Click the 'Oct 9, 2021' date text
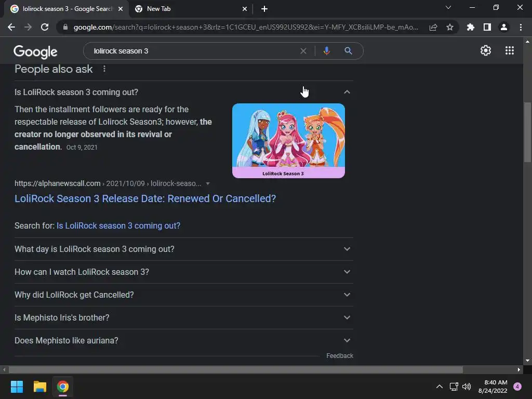Screen dimensions: 532x399 [x=82, y=147]
